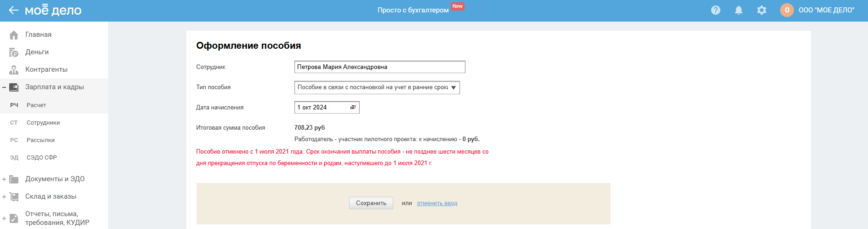Click the Сотрудник name input field
The width and height of the screenshot is (868, 229).
[379, 67]
